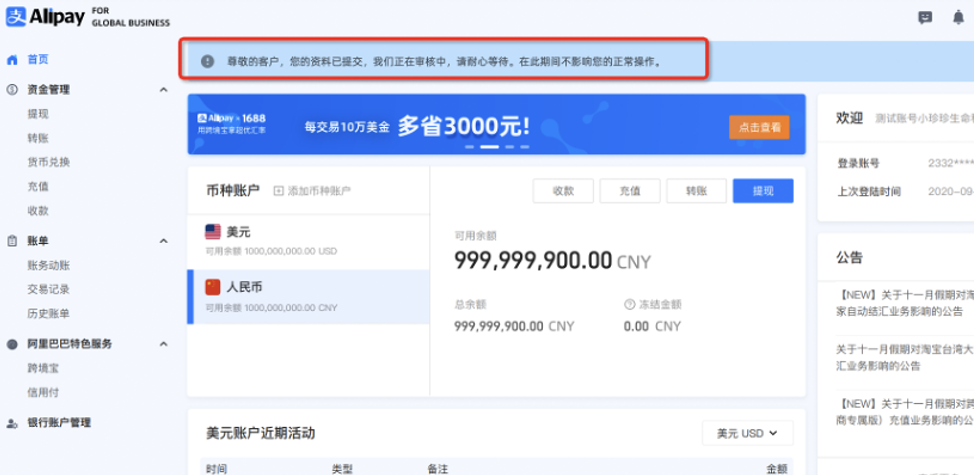Image resolution: width=974 pixels, height=475 pixels.
Task: Click the Alipay logo icon
Action: tap(16, 17)
